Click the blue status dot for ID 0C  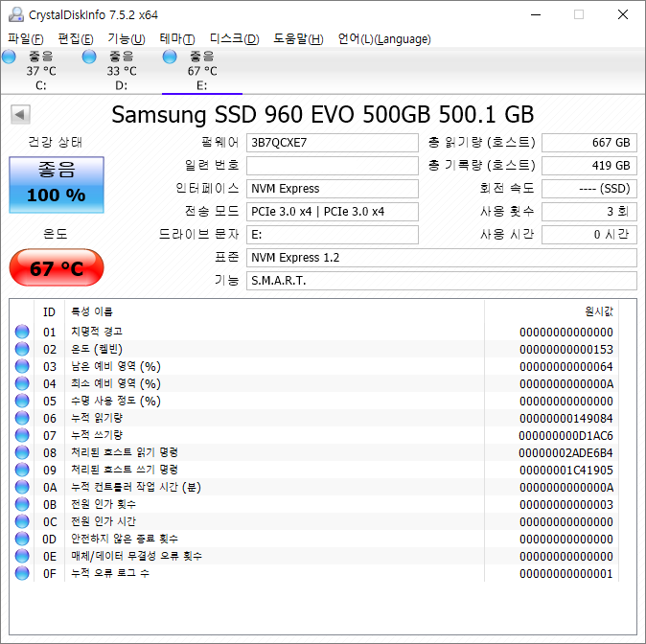[x=22, y=521]
